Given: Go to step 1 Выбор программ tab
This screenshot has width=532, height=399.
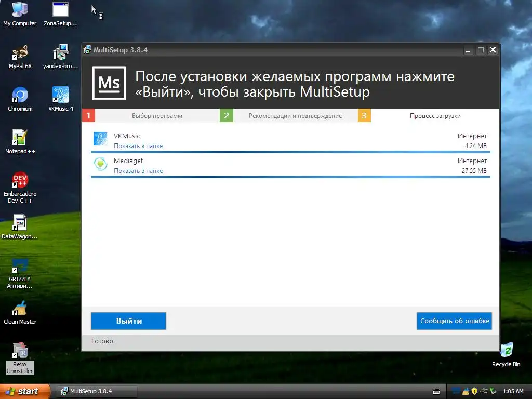Looking at the screenshot, I should click(151, 116).
